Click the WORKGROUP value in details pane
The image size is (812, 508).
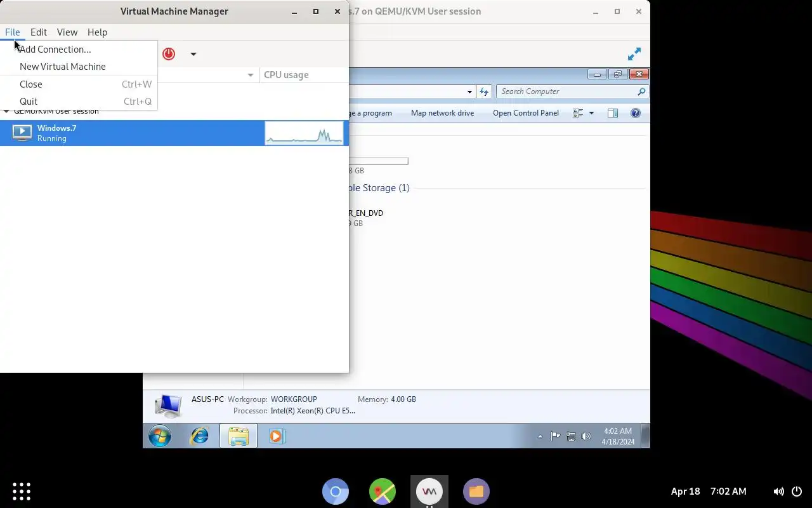tap(294, 399)
